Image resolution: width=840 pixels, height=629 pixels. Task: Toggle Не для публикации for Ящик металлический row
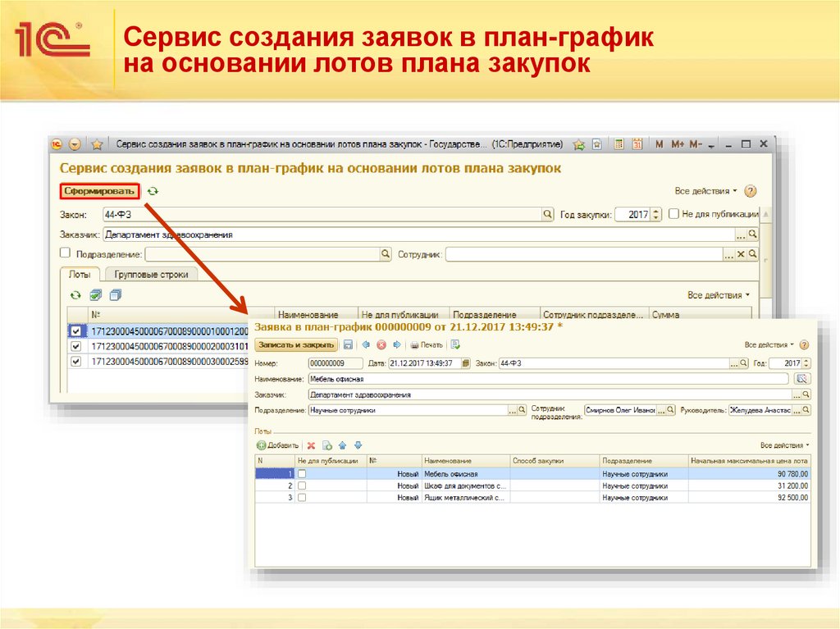tap(302, 497)
